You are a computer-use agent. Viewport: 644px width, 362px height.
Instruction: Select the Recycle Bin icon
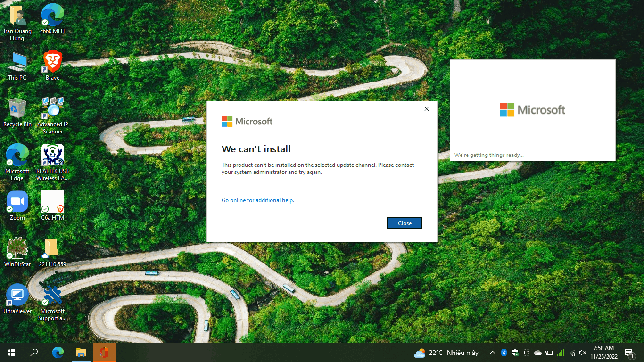click(17, 112)
